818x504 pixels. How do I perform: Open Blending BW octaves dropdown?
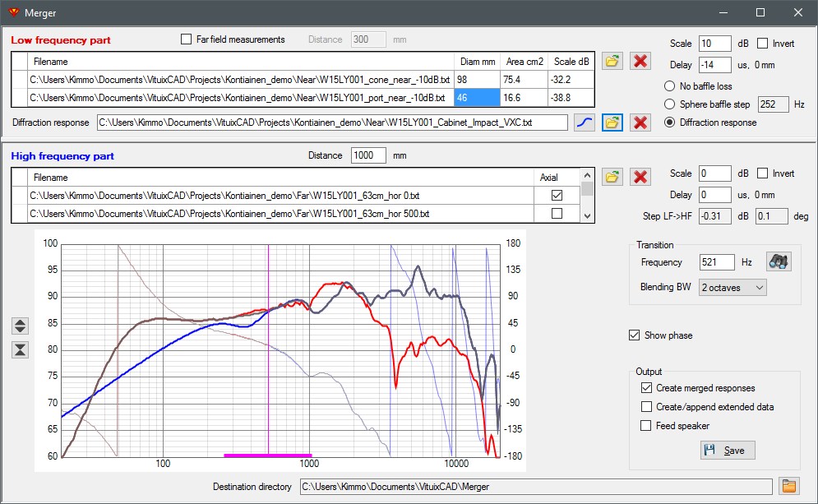(733, 288)
